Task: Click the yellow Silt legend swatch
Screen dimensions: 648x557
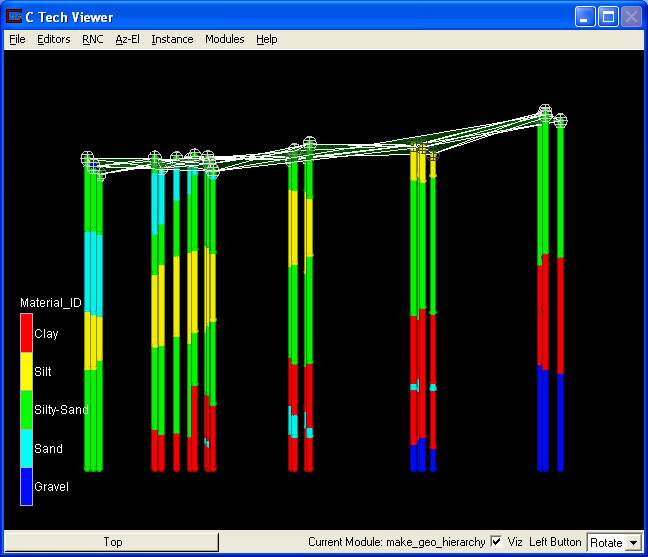Action: [x=26, y=371]
